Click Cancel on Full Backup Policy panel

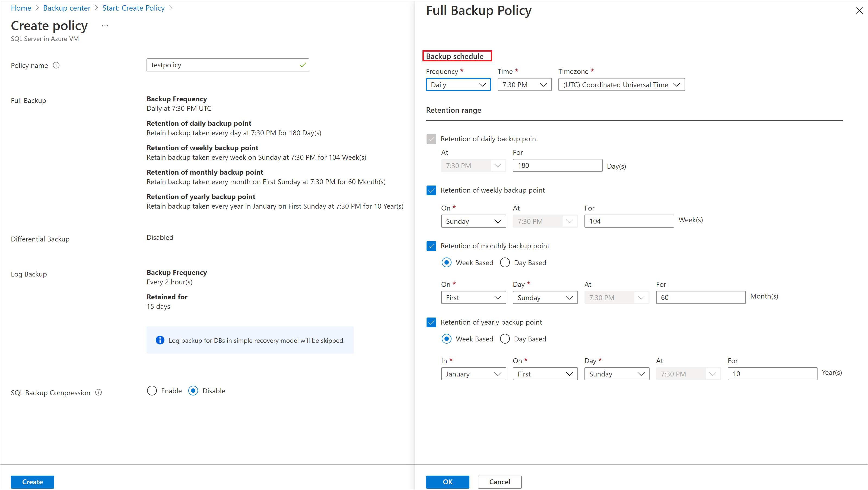(499, 482)
